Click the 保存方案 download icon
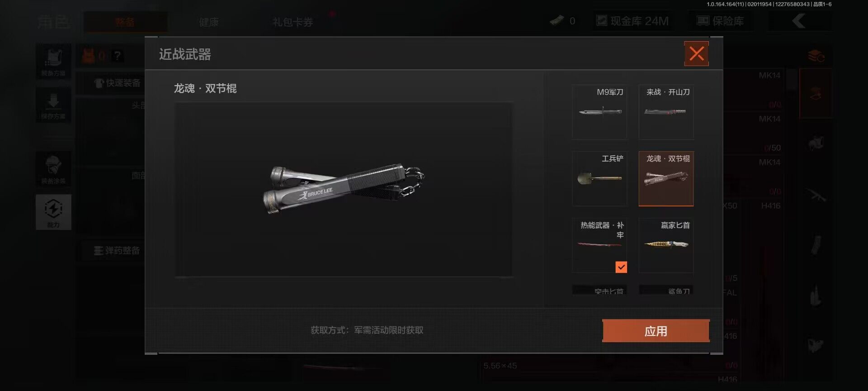Image resolution: width=868 pixels, height=391 pixels. [x=53, y=105]
